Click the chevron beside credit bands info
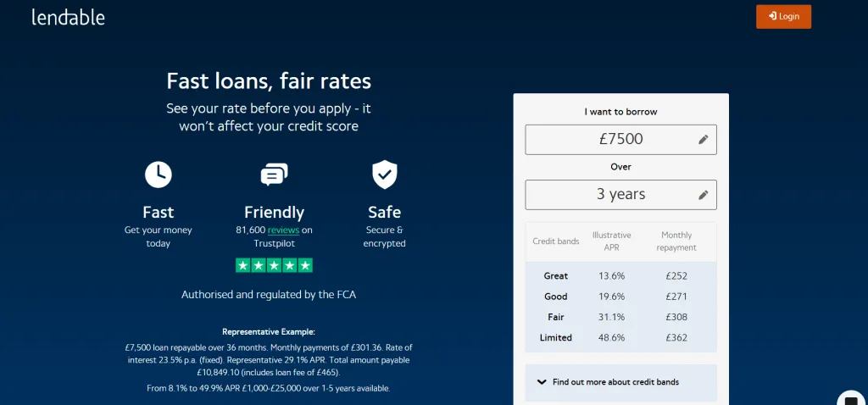Viewport: 868px width, 405px height. pyautogui.click(x=542, y=382)
